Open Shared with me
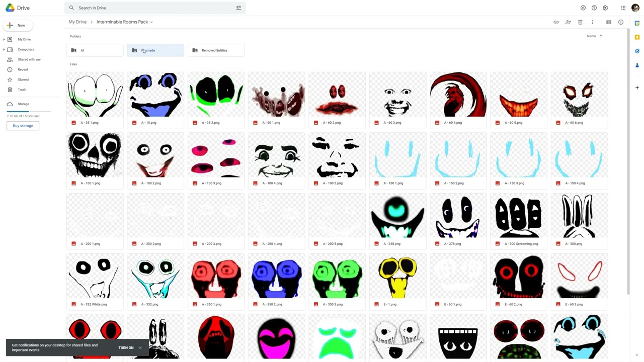This screenshot has width=644, height=362. (29, 59)
